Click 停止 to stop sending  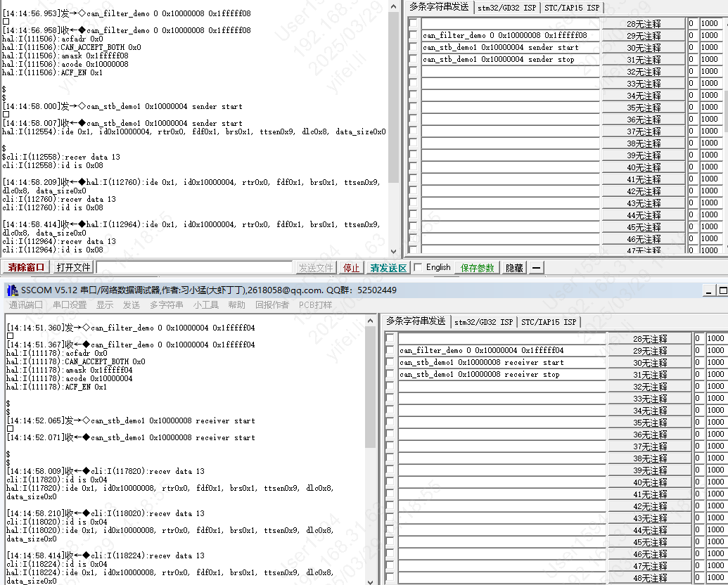351,267
